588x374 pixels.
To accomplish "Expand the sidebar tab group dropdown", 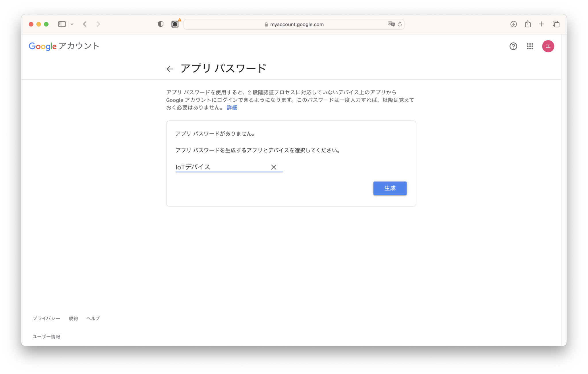I will tap(72, 24).
